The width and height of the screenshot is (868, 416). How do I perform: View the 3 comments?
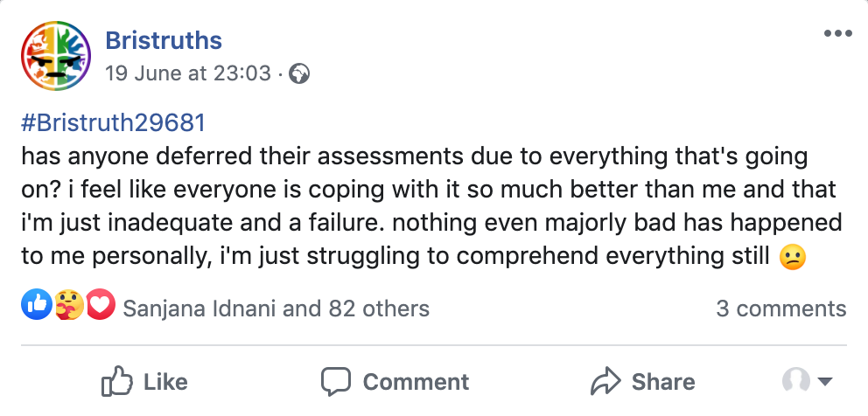tap(780, 309)
